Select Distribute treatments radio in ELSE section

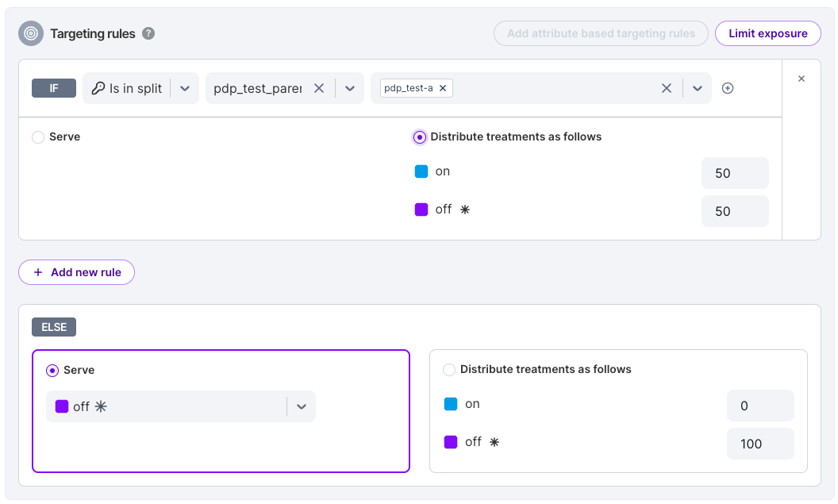[x=449, y=370]
